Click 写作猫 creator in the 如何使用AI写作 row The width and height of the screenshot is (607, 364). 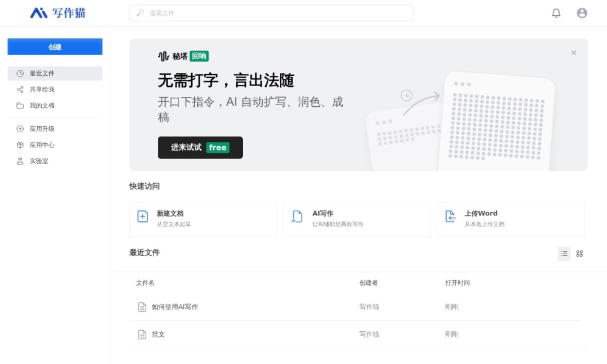369,307
